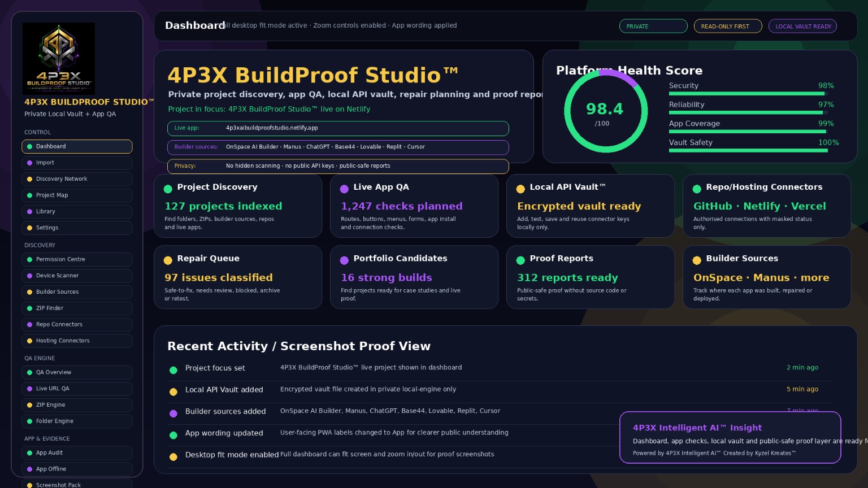Open the Repair Queue card

coord(238,277)
